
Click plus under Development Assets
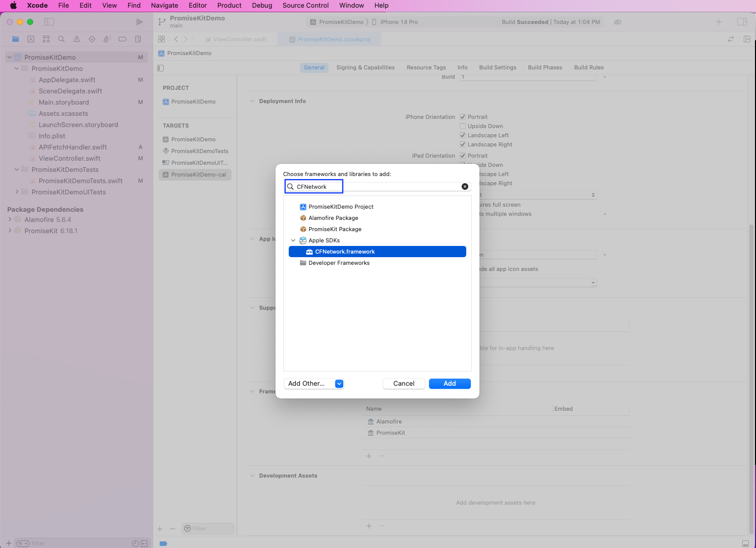click(x=369, y=526)
